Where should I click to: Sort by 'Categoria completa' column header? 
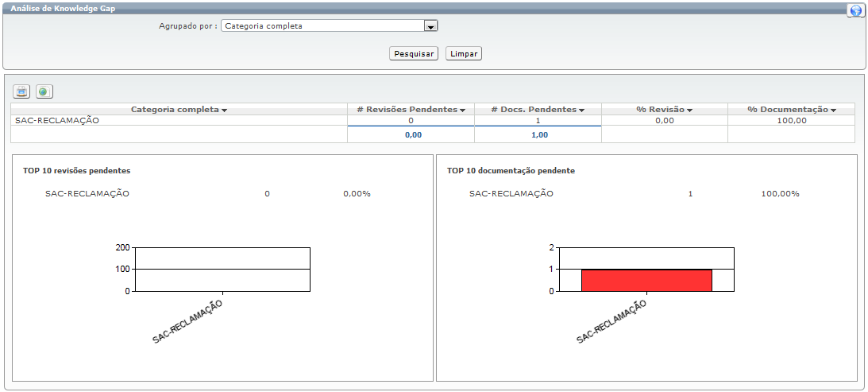pos(179,110)
